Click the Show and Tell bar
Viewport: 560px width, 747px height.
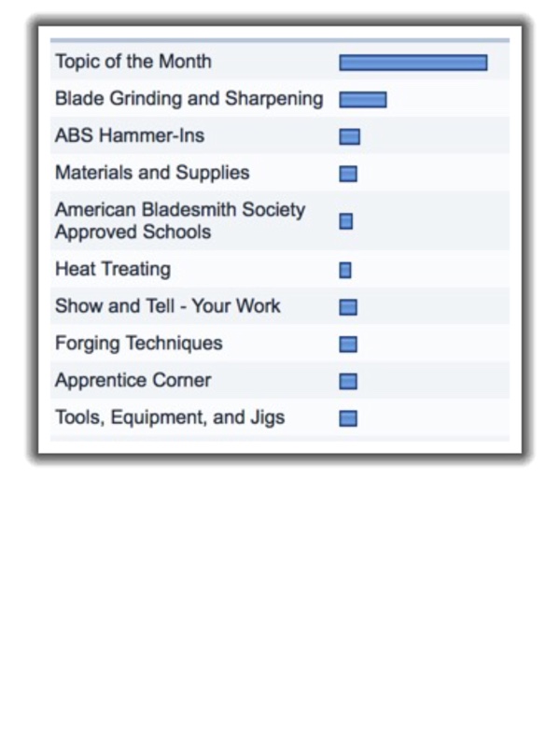(x=348, y=307)
